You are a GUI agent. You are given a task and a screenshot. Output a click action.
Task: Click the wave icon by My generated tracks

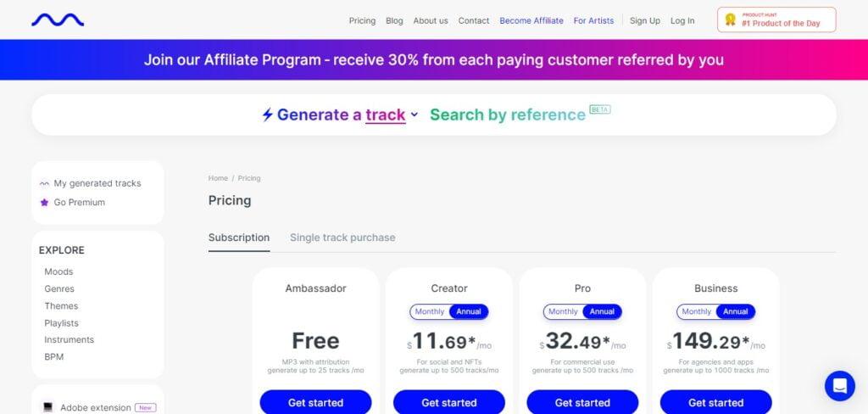tap(44, 183)
